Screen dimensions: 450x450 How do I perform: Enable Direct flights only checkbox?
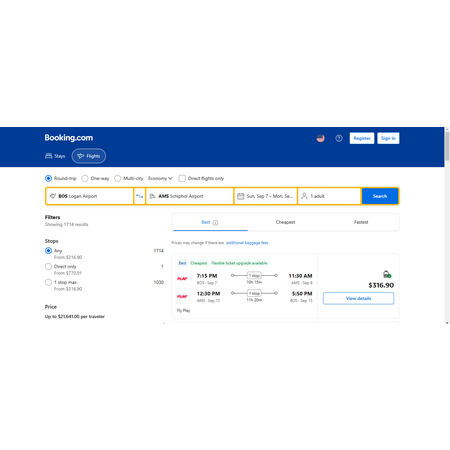182,178
